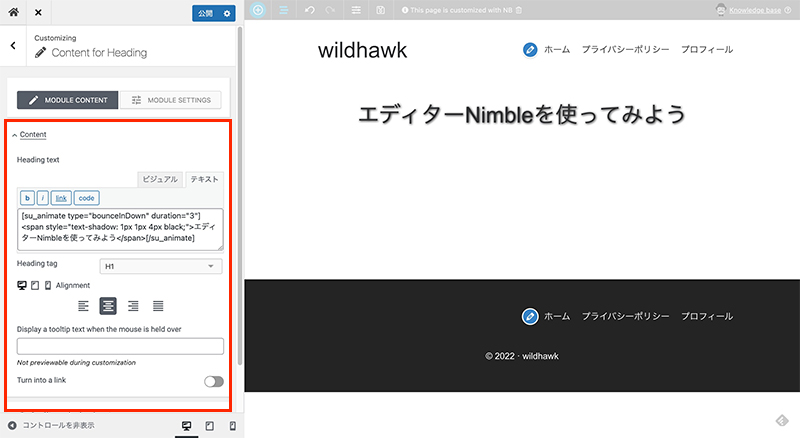Select left text alignment
Viewport: 800px width, 438px height.
[84, 306]
